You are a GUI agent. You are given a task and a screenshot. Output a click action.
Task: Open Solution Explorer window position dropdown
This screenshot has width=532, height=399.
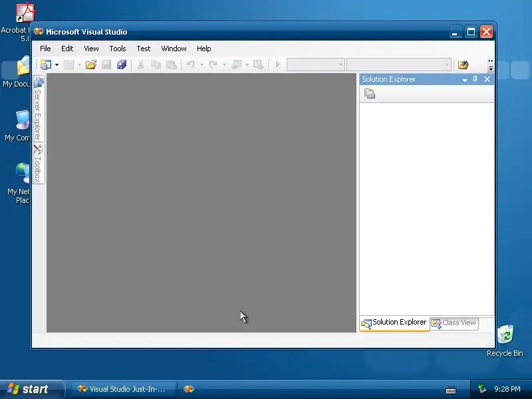click(x=465, y=80)
